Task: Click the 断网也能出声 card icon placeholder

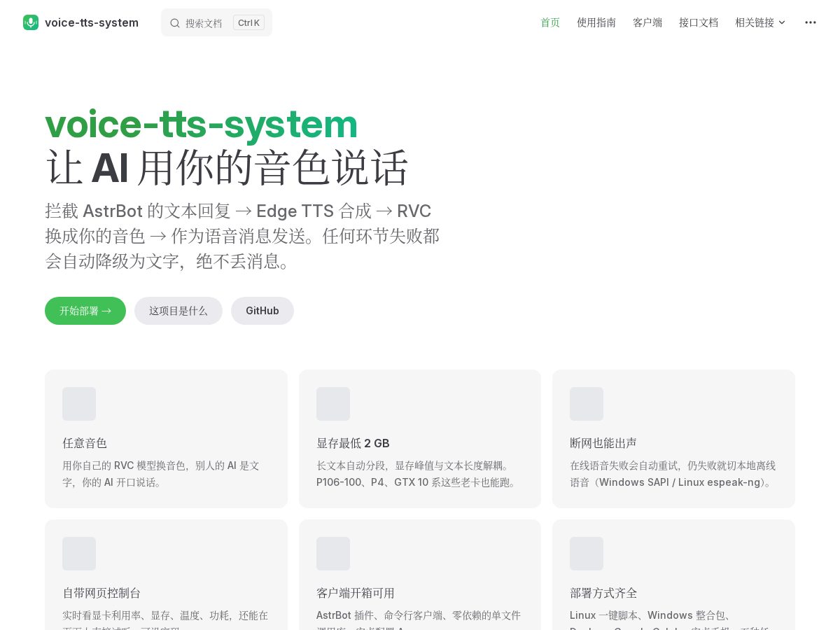Action: (587, 404)
